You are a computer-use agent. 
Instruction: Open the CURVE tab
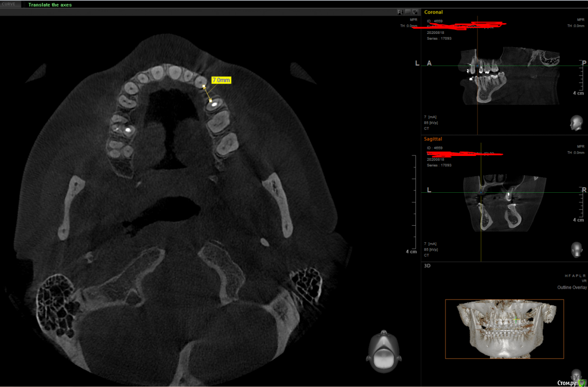pos(10,4)
